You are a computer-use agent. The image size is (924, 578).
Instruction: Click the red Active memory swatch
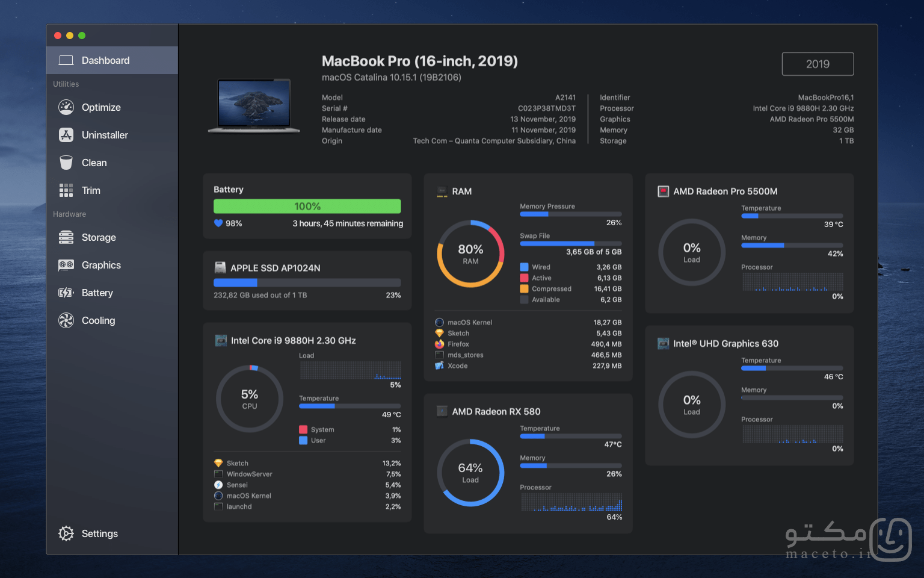525,278
